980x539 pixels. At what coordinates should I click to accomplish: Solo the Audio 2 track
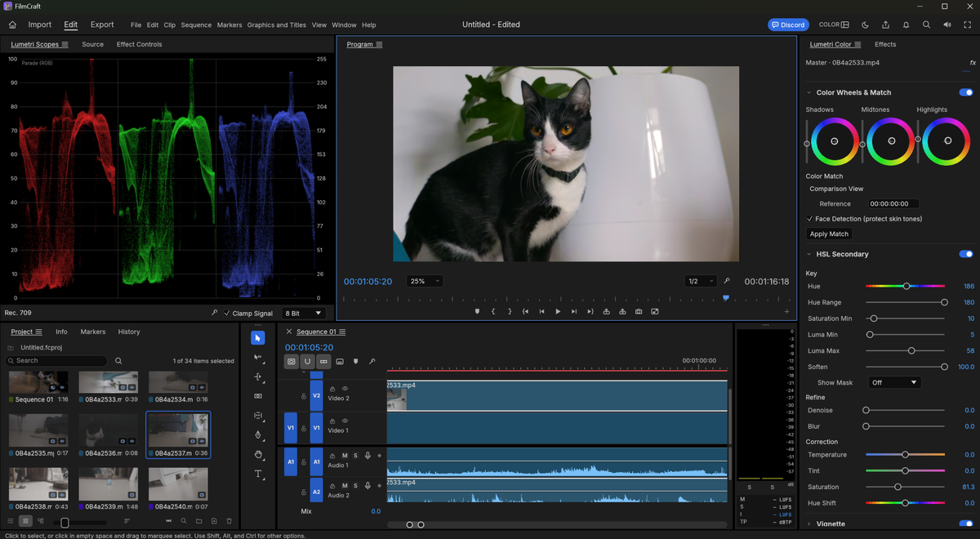(x=355, y=486)
